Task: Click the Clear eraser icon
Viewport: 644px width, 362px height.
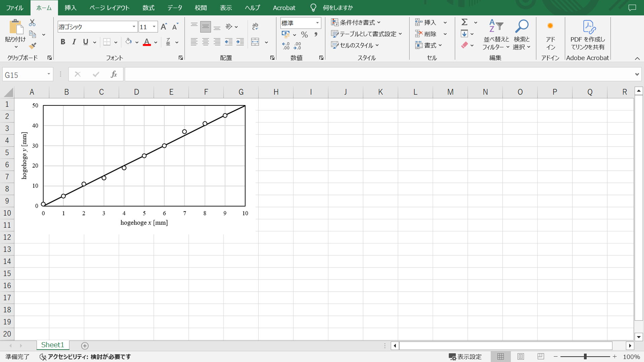Action: 464,45
